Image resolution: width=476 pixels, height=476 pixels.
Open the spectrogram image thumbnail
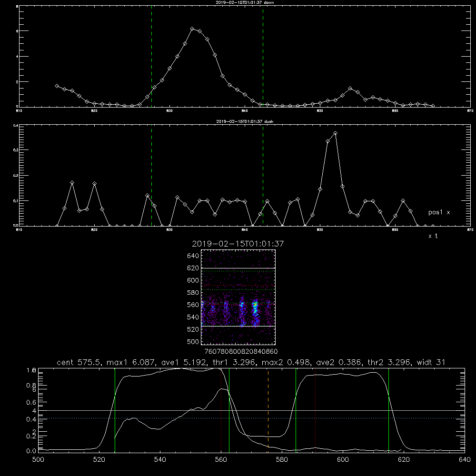pyautogui.click(x=238, y=297)
